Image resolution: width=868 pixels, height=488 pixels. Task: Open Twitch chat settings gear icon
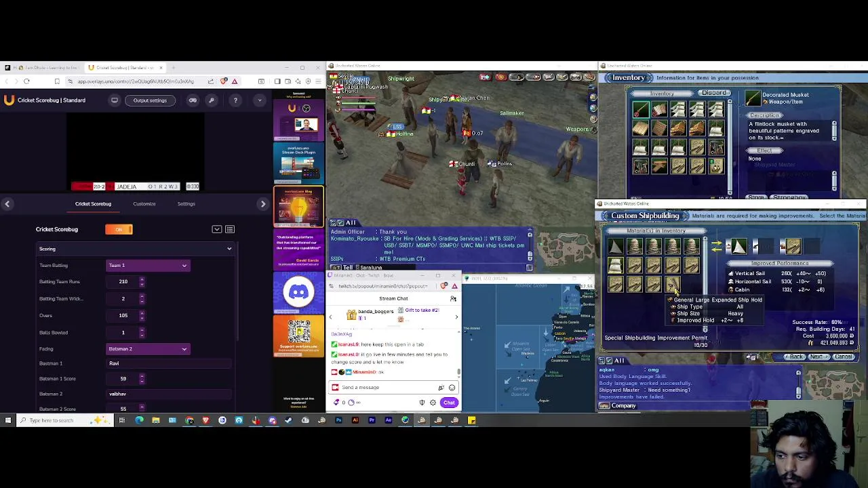(x=433, y=403)
